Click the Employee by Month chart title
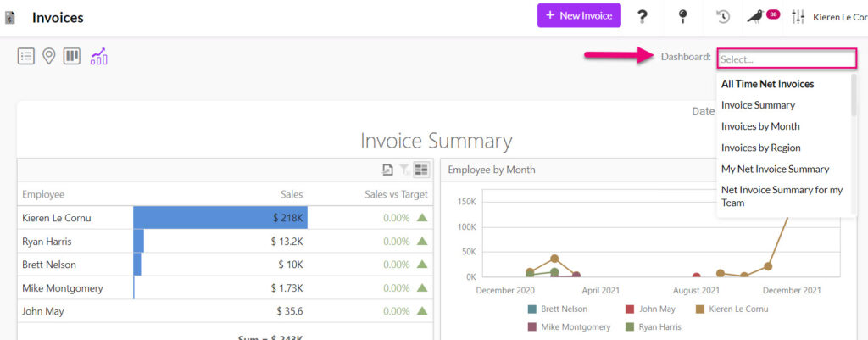Image resolution: width=868 pixels, height=340 pixels. [491, 170]
